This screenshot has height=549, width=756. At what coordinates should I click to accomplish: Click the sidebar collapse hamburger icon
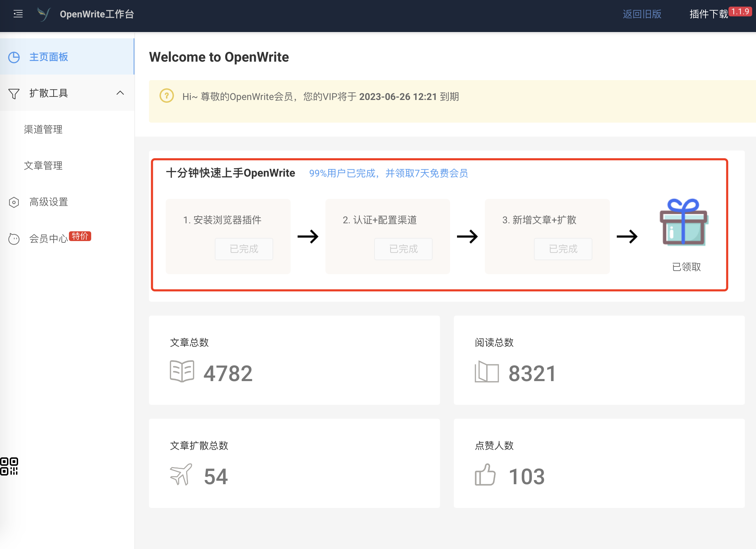pos(18,14)
